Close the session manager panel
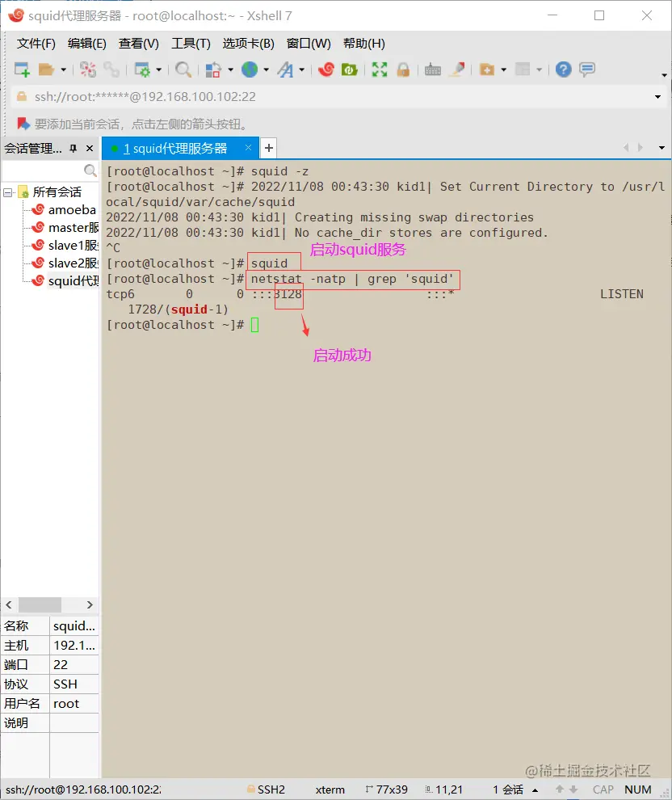Image resolution: width=672 pixels, height=800 pixels. pyautogui.click(x=90, y=148)
